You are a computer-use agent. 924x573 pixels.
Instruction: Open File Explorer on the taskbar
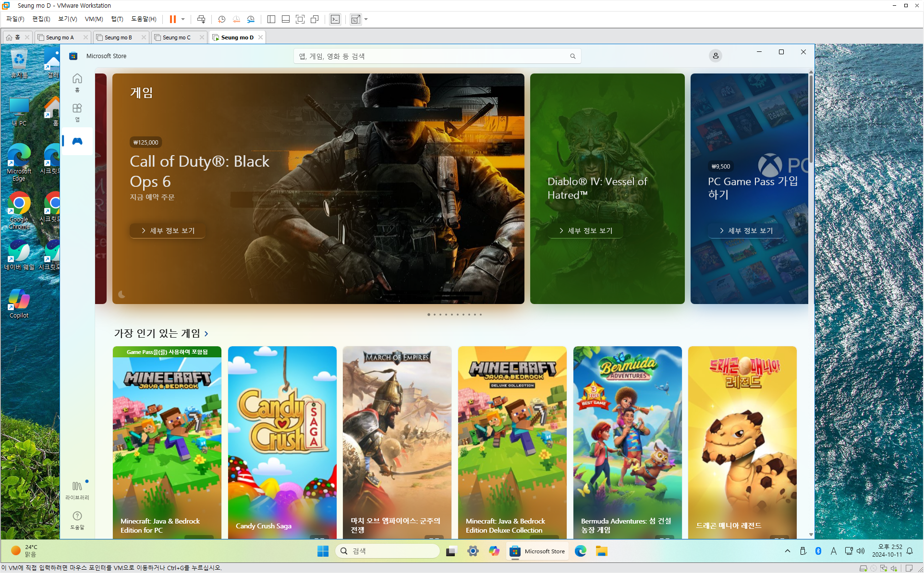tap(602, 551)
